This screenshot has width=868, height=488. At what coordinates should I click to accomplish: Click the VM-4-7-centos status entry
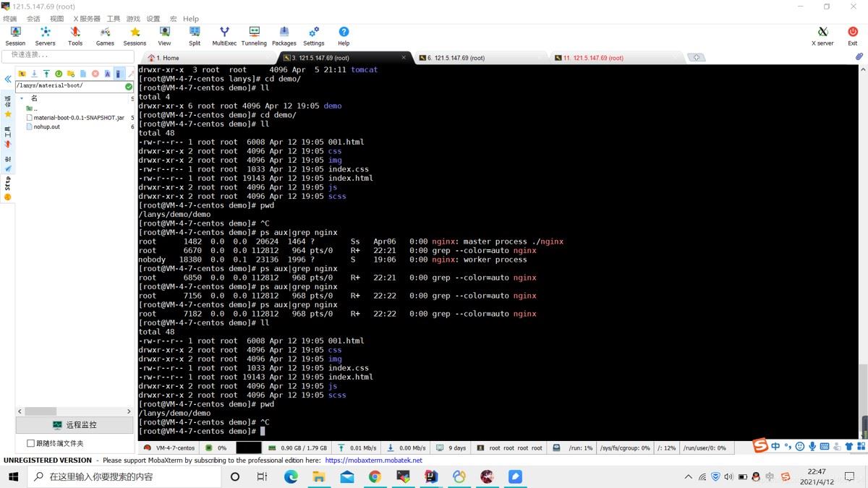[170, 448]
